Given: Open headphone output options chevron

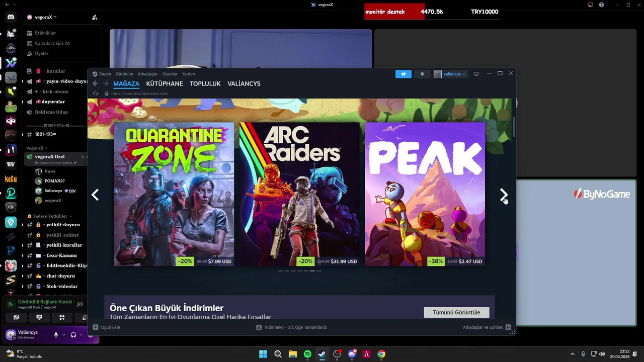Looking at the screenshot, I should (x=80, y=334).
